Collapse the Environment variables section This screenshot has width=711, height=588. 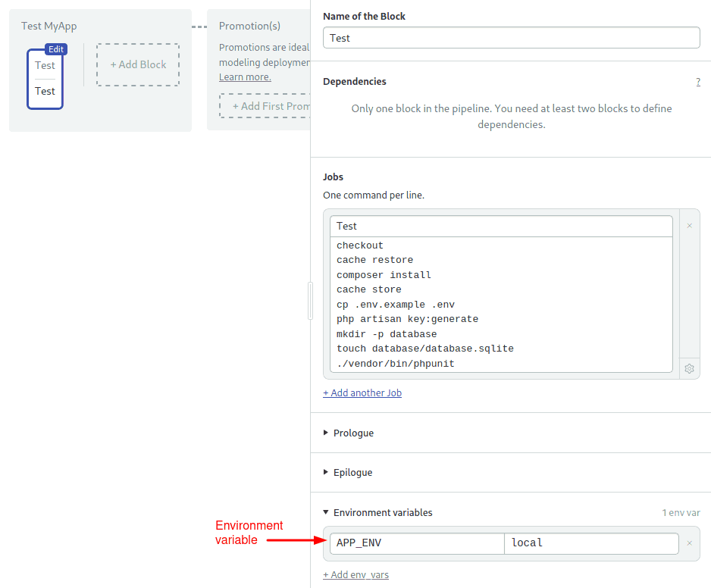click(382, 513)
